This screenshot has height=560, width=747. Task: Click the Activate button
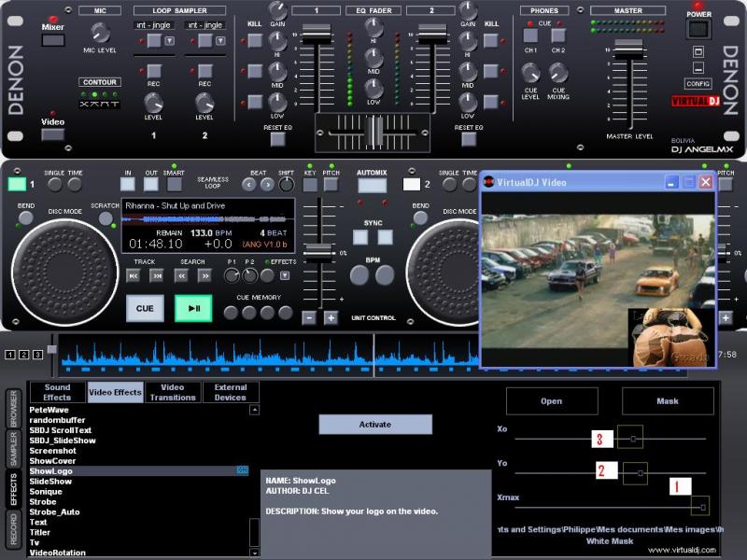[x=375, y=425]
